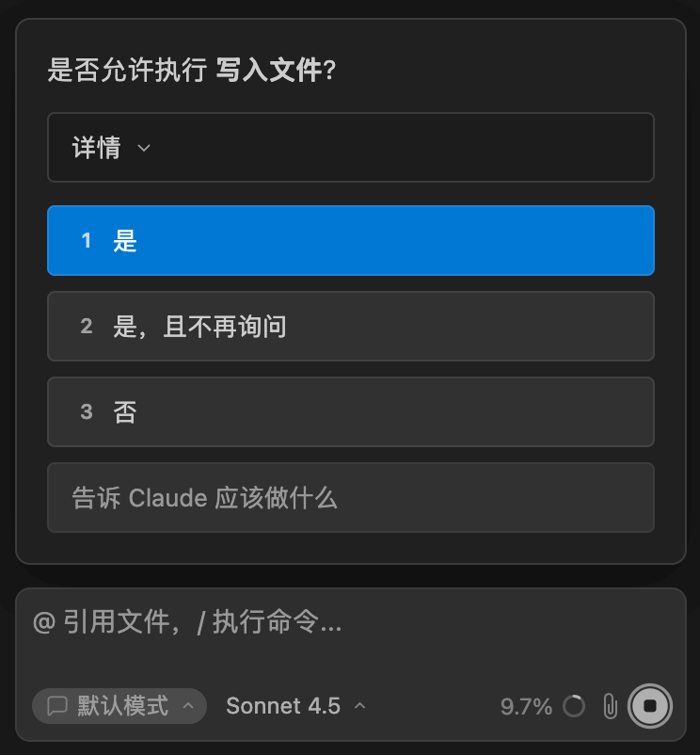Image resolution: width=700 pixels, height=755 pixels.
Task: Click the 告诉 Claude 应该做什么 field
Action: pos(350,498)
